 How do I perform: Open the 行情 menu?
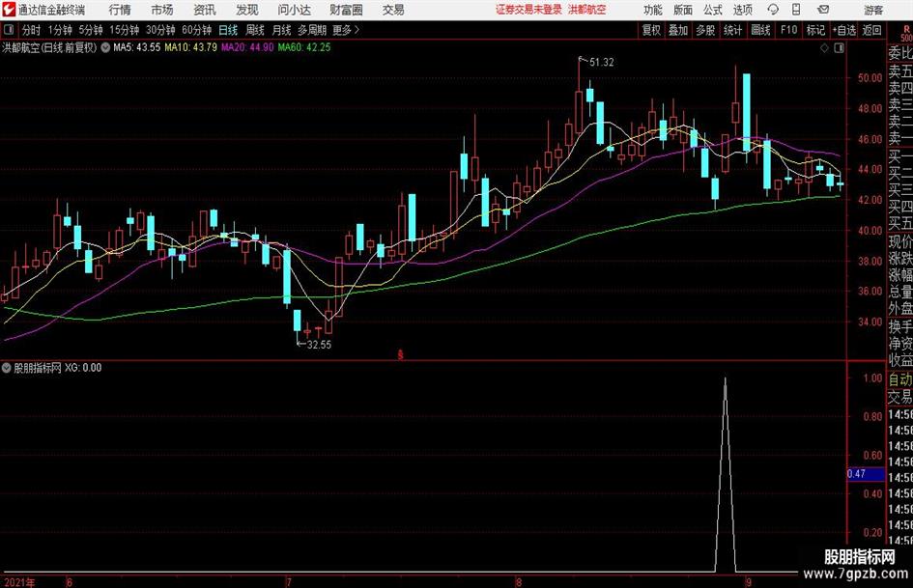120,10
